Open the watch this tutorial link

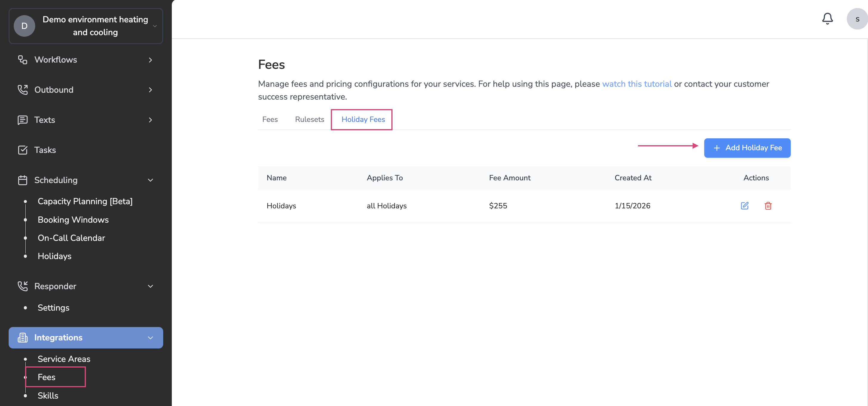click(637, 84)
